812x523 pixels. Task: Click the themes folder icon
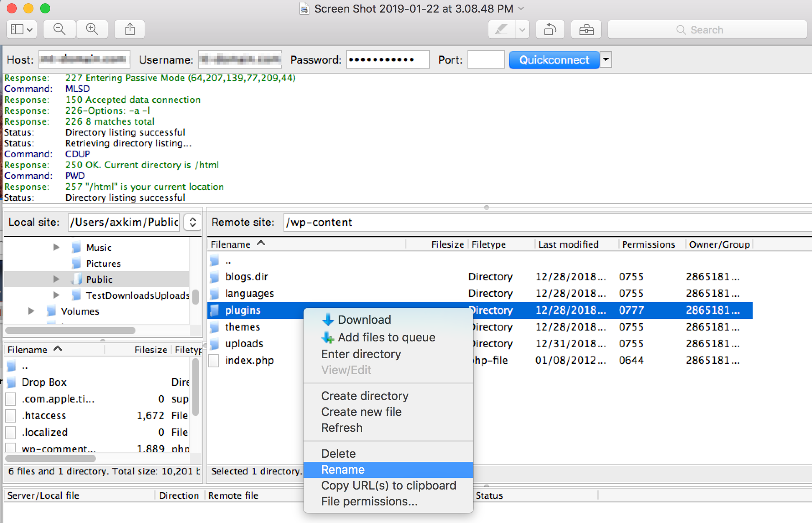coord(214,327)
